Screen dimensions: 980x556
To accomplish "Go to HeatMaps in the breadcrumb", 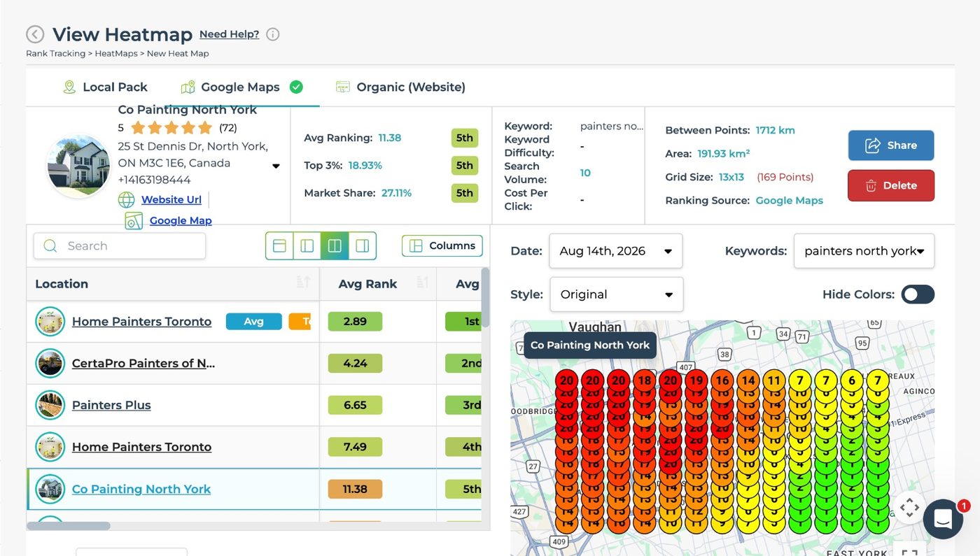I will [116, 54].
